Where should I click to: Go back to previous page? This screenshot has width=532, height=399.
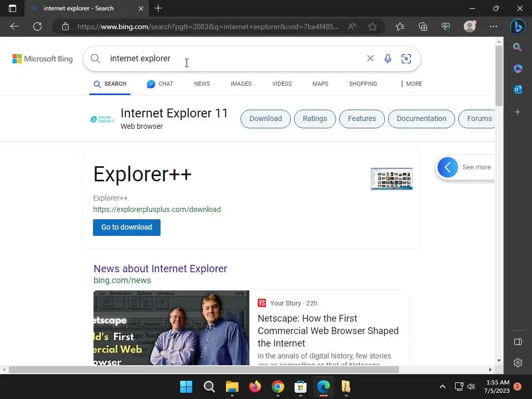pyautogui.click(x=14, y=26)
